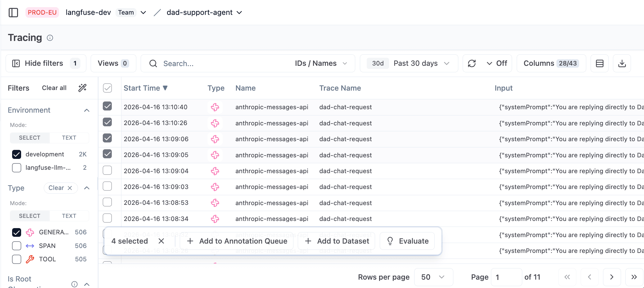Viewport: 644px width, 288px height.
Task: Click the Page number input field
Action: coord(506,277)
